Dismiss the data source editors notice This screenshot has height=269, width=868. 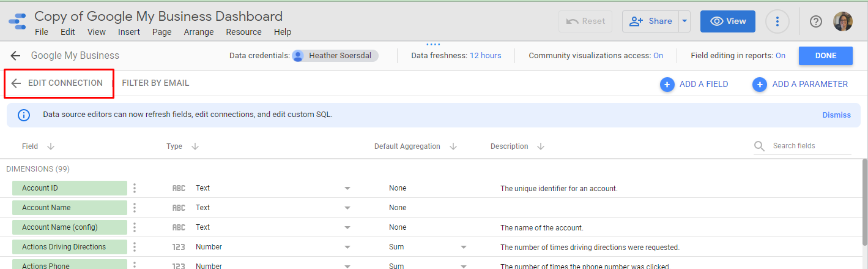tap(836, 115)
